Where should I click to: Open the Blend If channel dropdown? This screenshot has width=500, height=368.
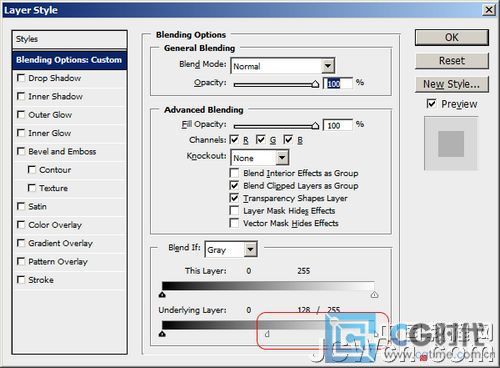click(231, 249)
